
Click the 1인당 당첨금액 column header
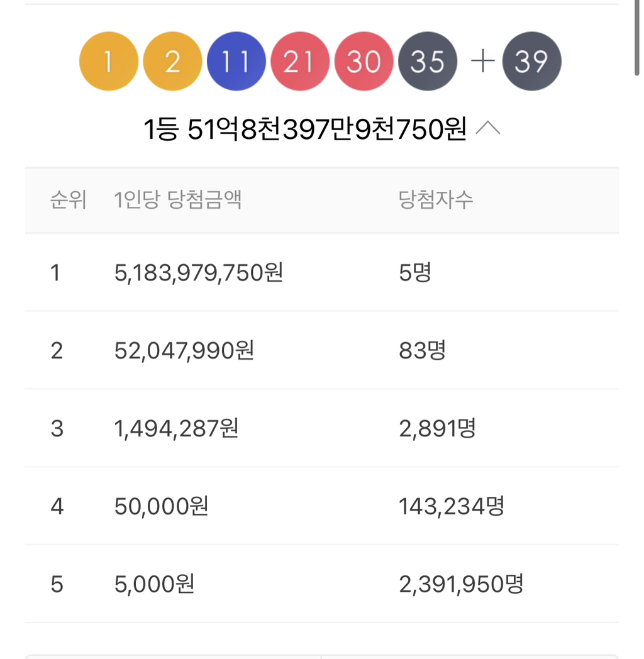pyautogui.click(x=178, y=201)
